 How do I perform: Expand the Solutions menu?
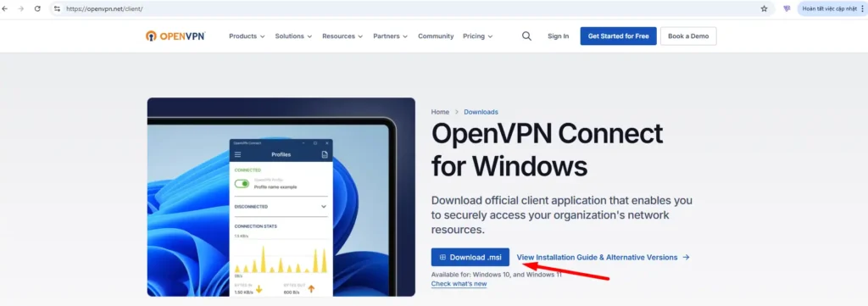[293, 36]
